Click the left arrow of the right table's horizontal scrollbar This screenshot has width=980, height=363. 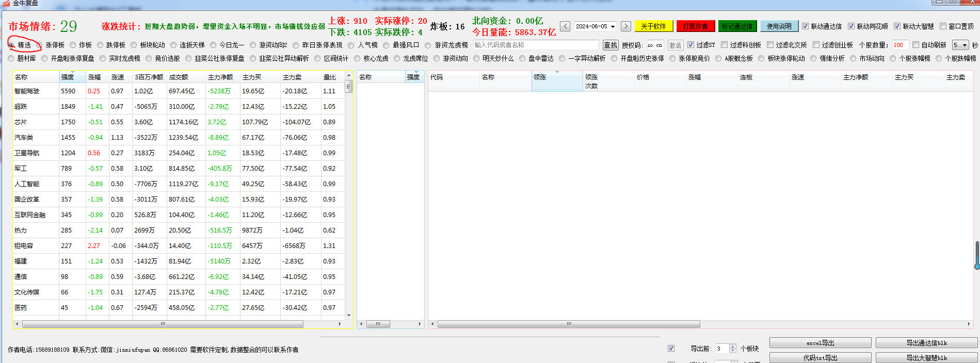tap(432, 324)
